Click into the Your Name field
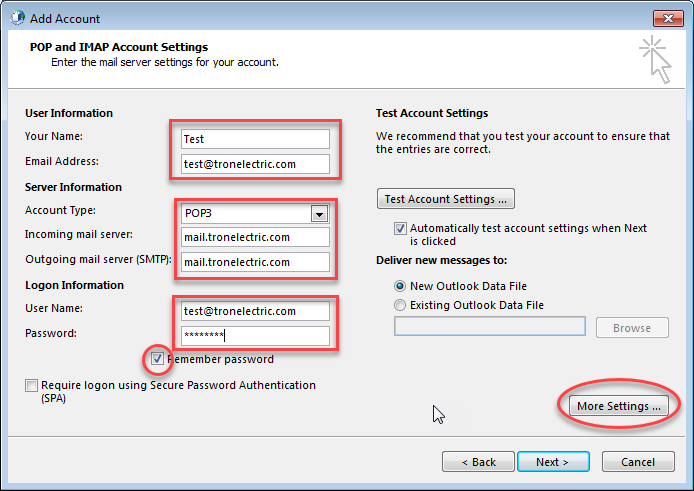The width and height of the screenshot is (694, 491). point(254,139)
